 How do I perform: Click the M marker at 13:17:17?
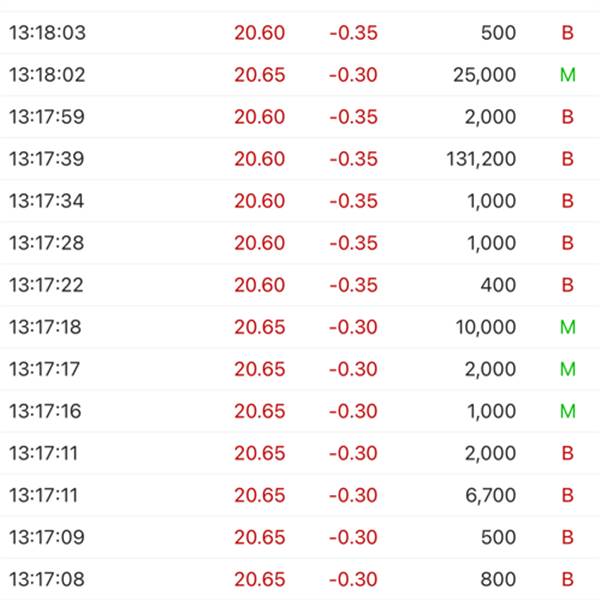567,369
